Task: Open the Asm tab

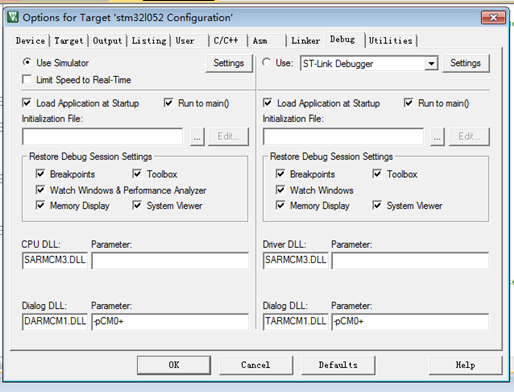Action: coord(260,41)
